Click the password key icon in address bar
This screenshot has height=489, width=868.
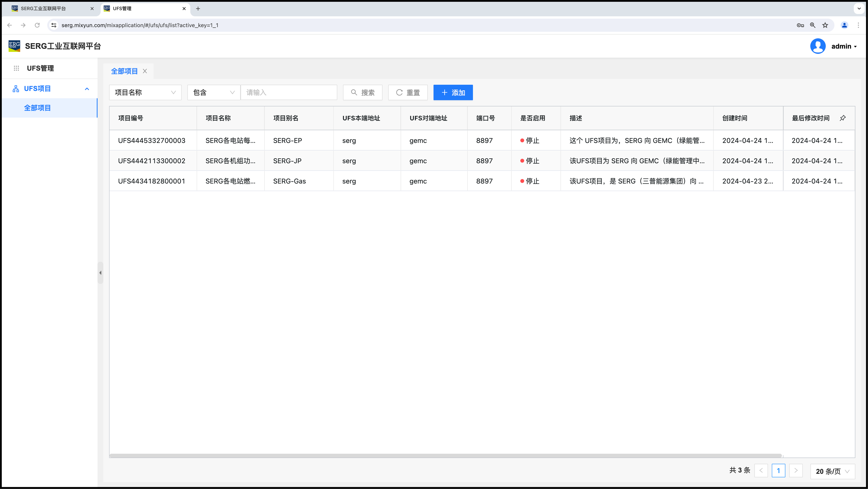tap(800, 25)
